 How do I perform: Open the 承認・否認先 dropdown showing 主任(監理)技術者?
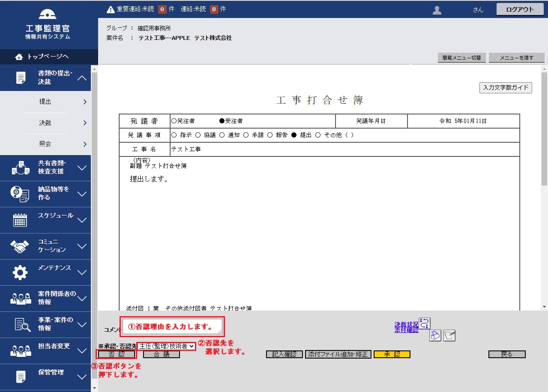[x=166, y=346]
